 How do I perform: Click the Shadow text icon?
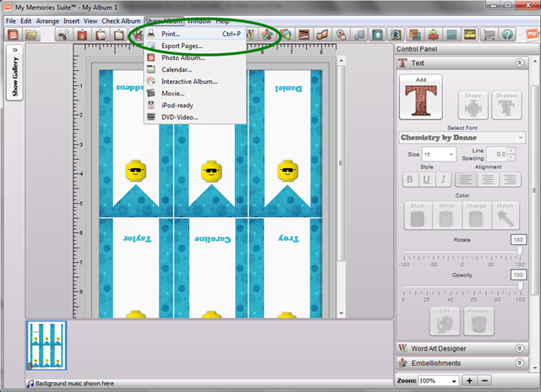[x=506, y=106]
